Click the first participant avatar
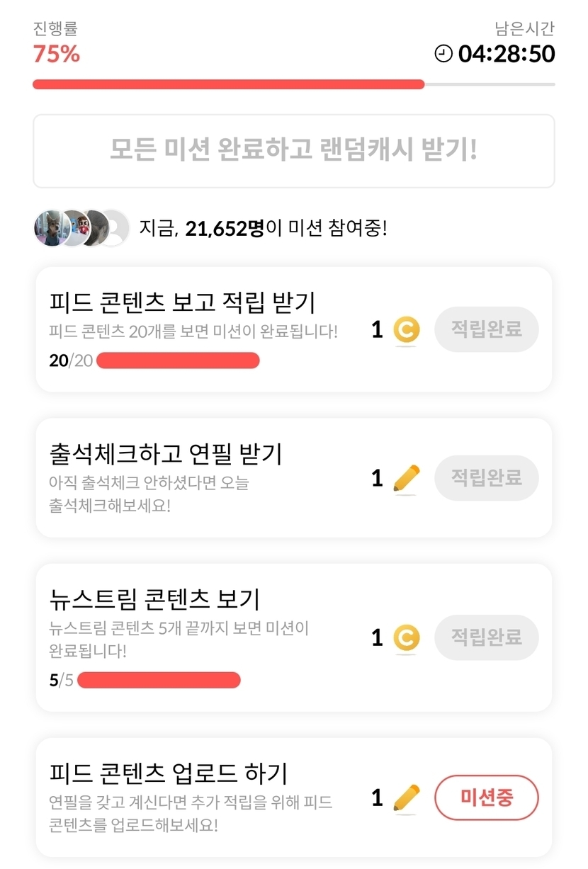Image resolution: width=588 pixels, height=869 pixels. 51,228
